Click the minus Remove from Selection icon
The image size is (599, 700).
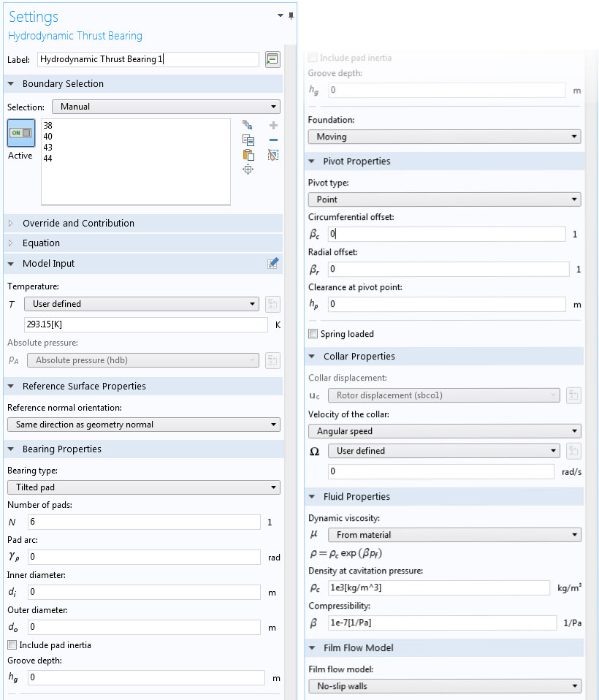(x=273, y=140)
